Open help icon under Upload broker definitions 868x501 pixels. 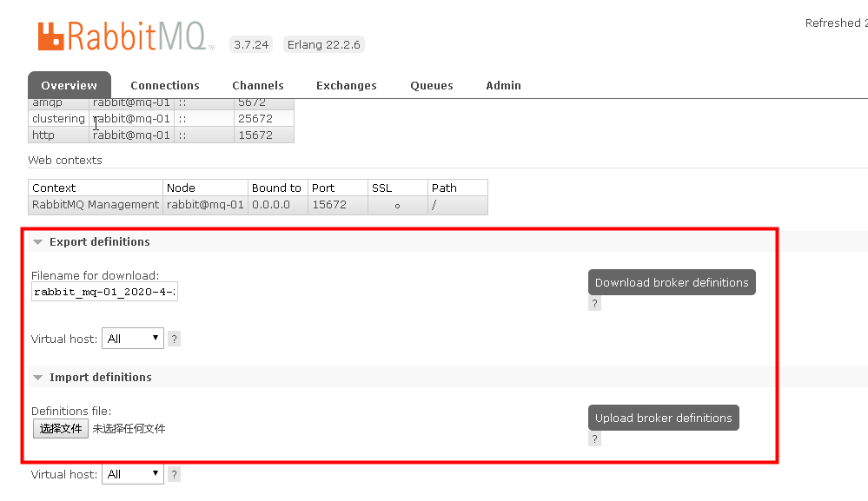coord(594,439)
